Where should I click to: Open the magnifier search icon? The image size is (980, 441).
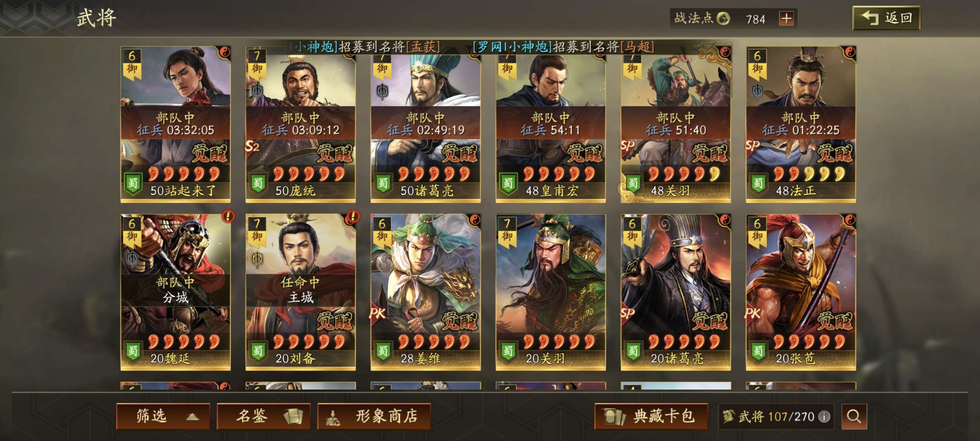854,416
